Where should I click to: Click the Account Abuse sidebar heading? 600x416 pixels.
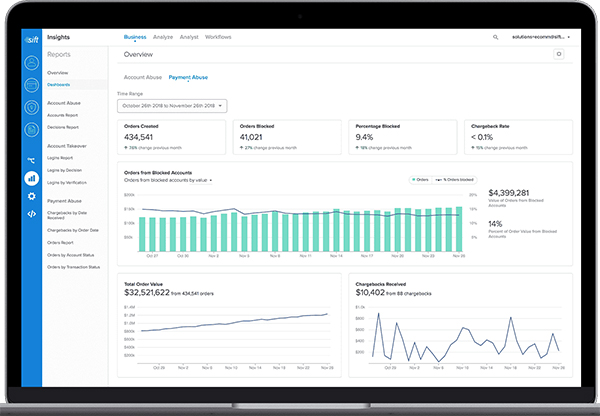pyautogui.click(x=64, y=103)
